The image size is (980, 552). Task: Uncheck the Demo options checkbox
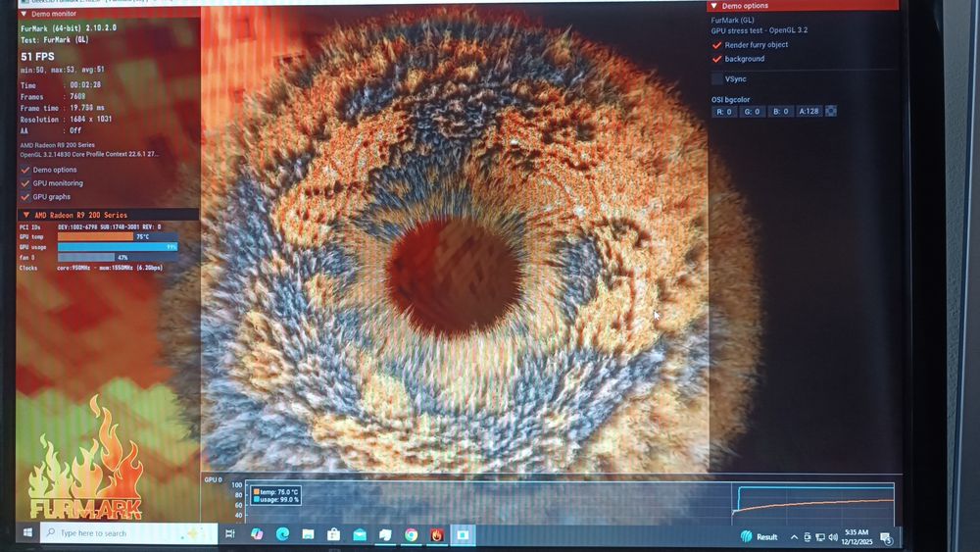pos(25,170)
